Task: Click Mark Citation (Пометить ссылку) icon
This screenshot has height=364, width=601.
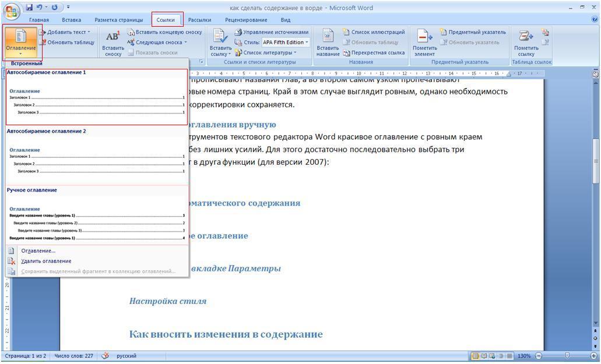Action: click(x=526, y=37)
